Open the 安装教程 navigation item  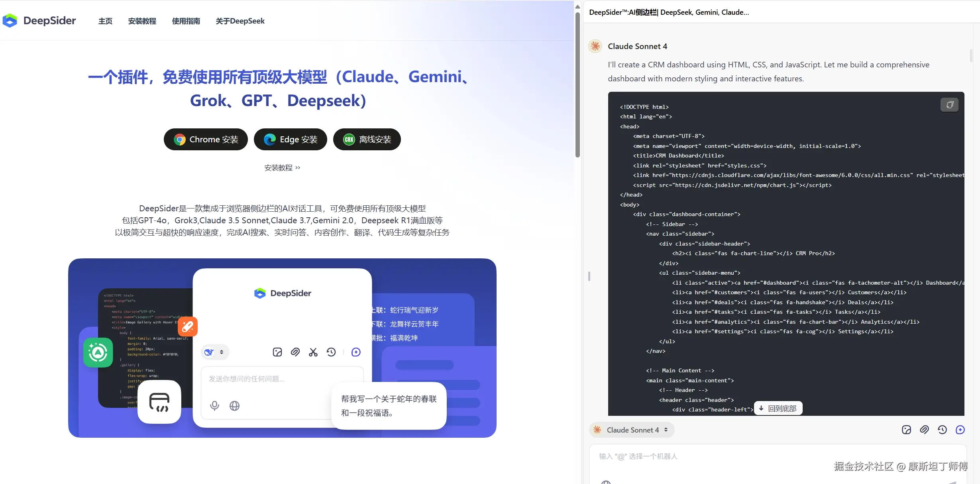(142, 21)
